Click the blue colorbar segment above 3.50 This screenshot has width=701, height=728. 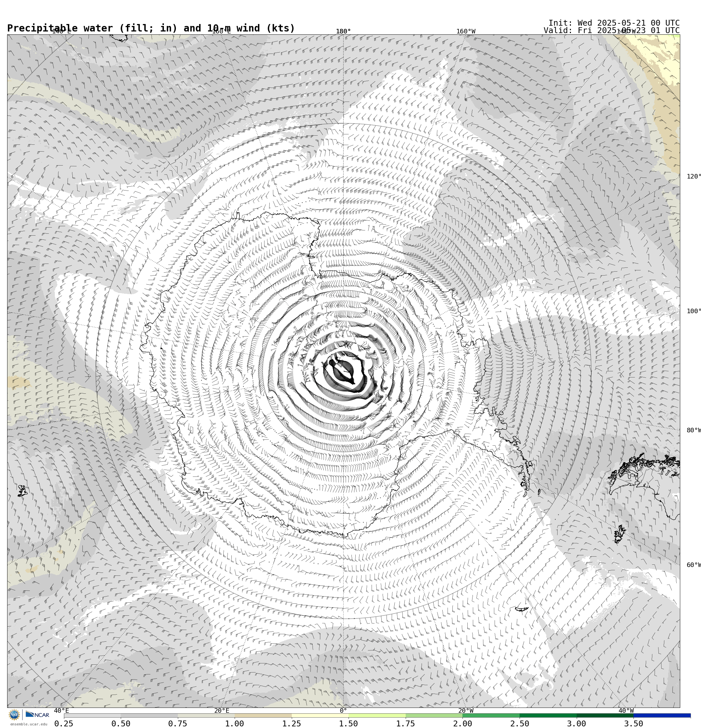coord(662,715)
